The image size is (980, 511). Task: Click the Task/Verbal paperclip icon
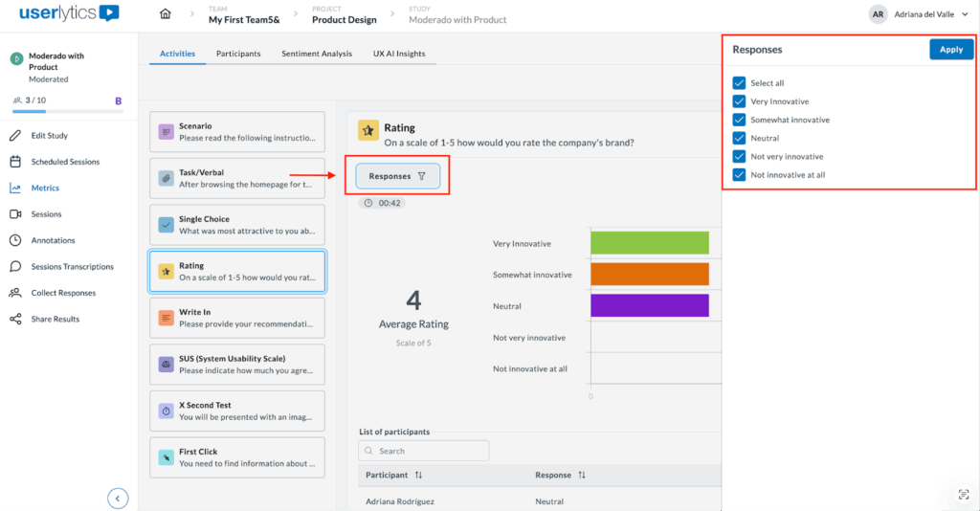pos(166,178)
